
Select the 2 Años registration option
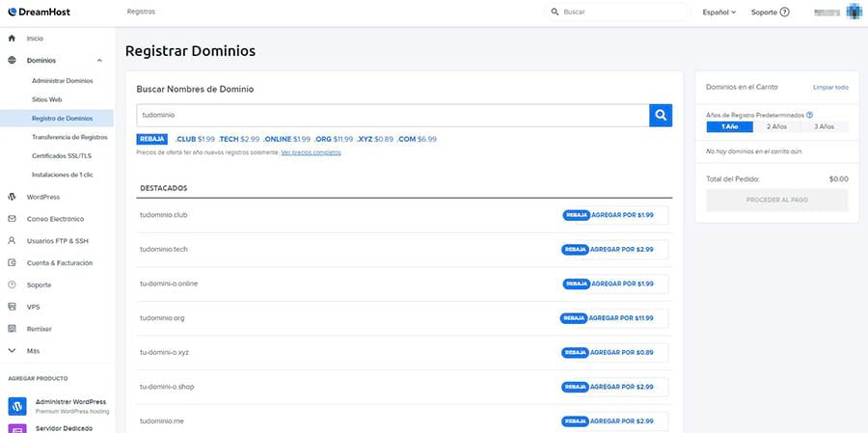click(x=776, y=126)
